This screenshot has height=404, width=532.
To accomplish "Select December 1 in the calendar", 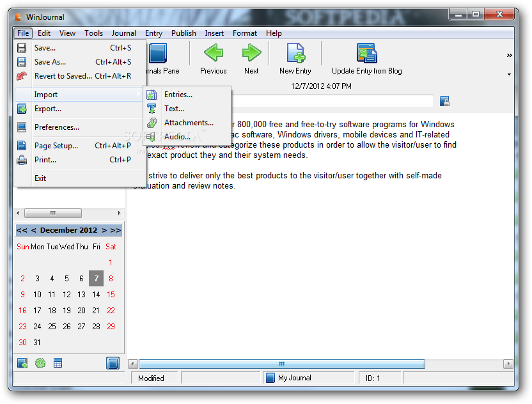I will (x=111, y=263).
